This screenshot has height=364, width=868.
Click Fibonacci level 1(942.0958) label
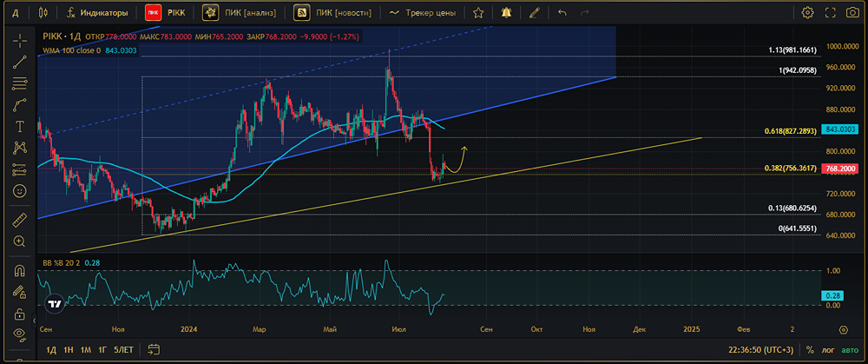tap(798, 70)
